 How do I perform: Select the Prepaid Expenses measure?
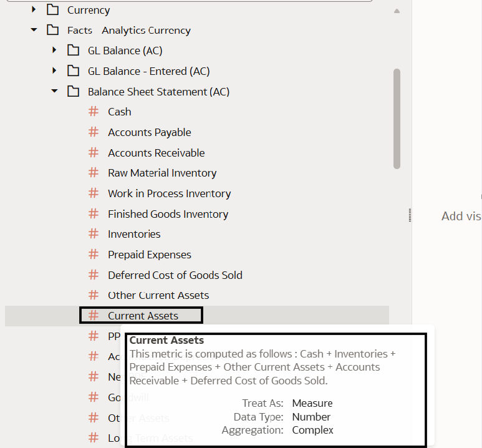tap(150, 255)
